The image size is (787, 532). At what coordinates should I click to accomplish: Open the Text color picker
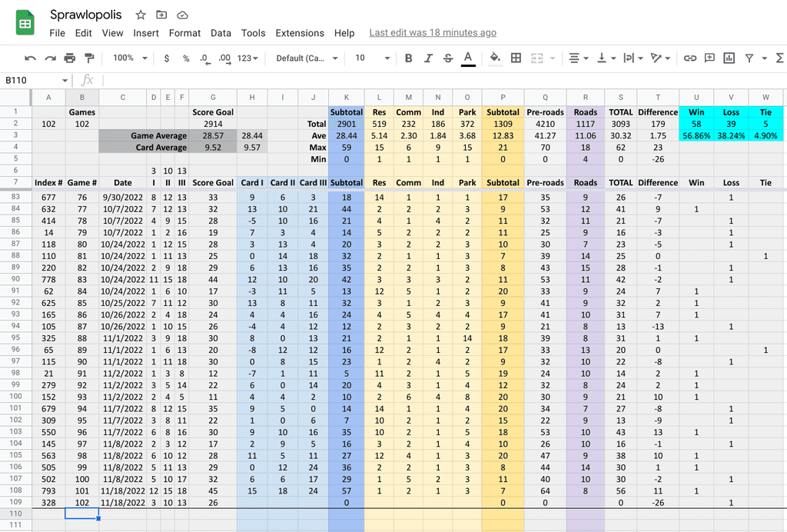point(466,58)
